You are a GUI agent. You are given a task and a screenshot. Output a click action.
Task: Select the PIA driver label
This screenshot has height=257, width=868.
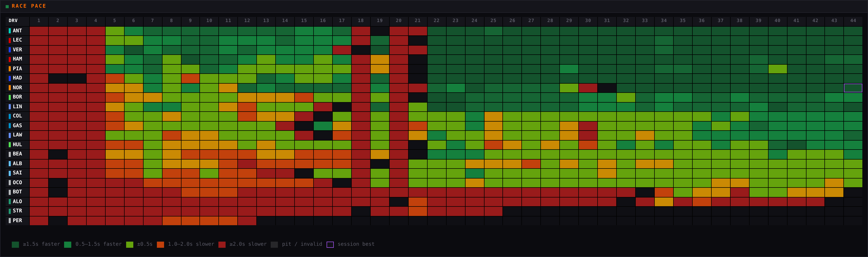[17, 69]
